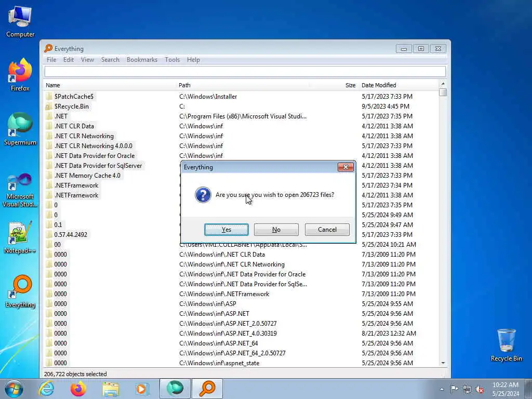Select the $Recycle.Bin folder icon
Viewport: 532px width, 399px height.
pyautogui.click(x=49, y=107)
